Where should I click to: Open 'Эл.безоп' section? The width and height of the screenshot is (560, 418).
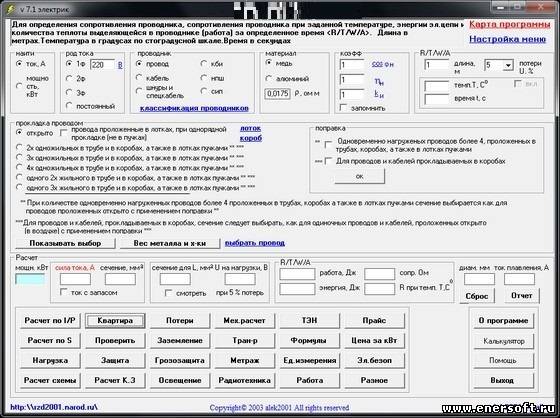(x=374, y=360)
